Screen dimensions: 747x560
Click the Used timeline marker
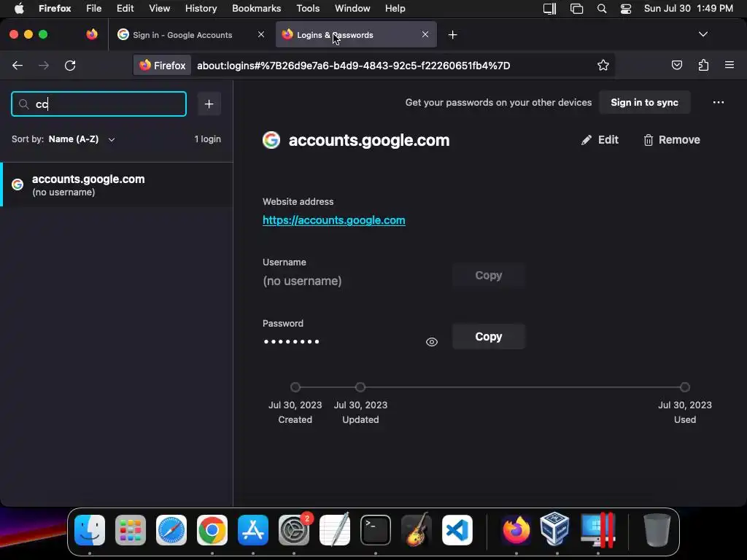(x=684, y=387)
